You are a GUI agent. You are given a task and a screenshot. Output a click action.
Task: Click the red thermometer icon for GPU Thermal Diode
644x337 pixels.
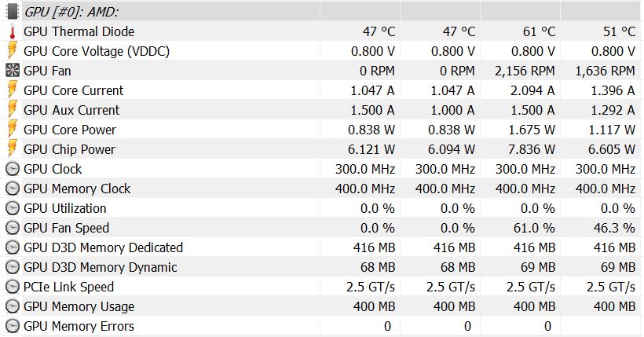(13, 31)
